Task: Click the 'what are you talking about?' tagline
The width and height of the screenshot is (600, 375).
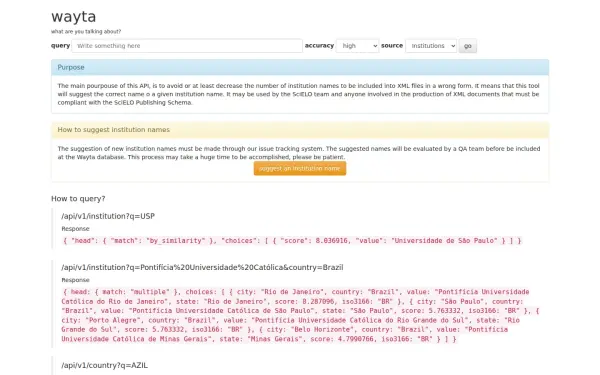Action: click(x=86, y=32)
